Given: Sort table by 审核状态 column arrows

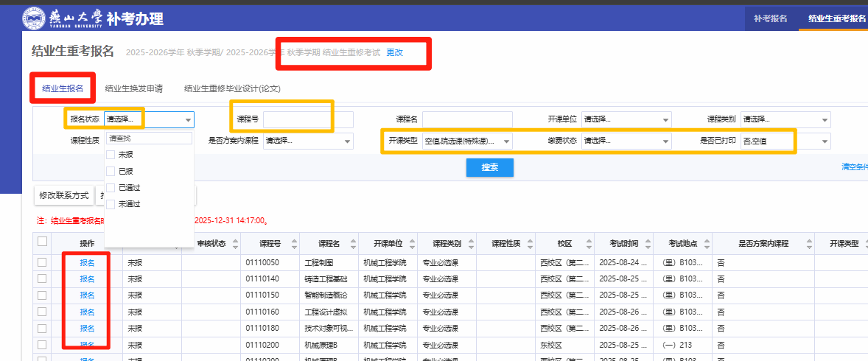Looking at the screenshot, I should [236, 244].
